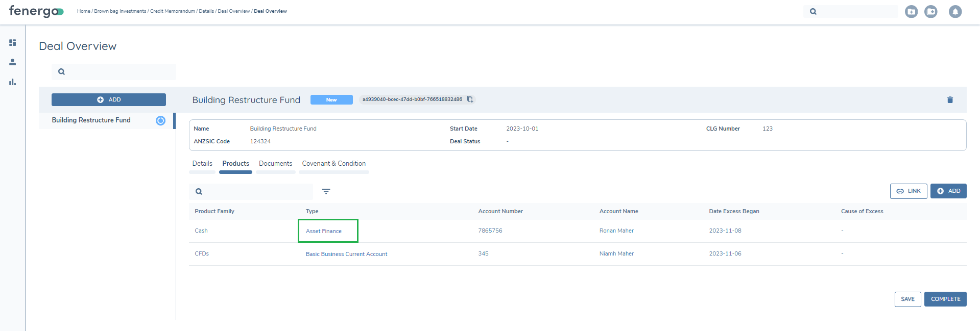Switch to the Details tab
Screen dimensions: 980x331
coord(202,164)
